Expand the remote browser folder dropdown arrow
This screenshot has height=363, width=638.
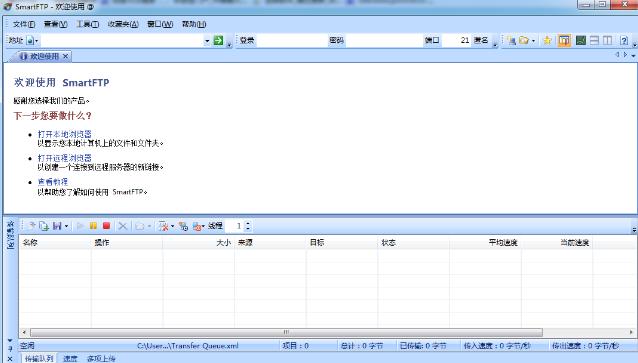pos(533,41)
